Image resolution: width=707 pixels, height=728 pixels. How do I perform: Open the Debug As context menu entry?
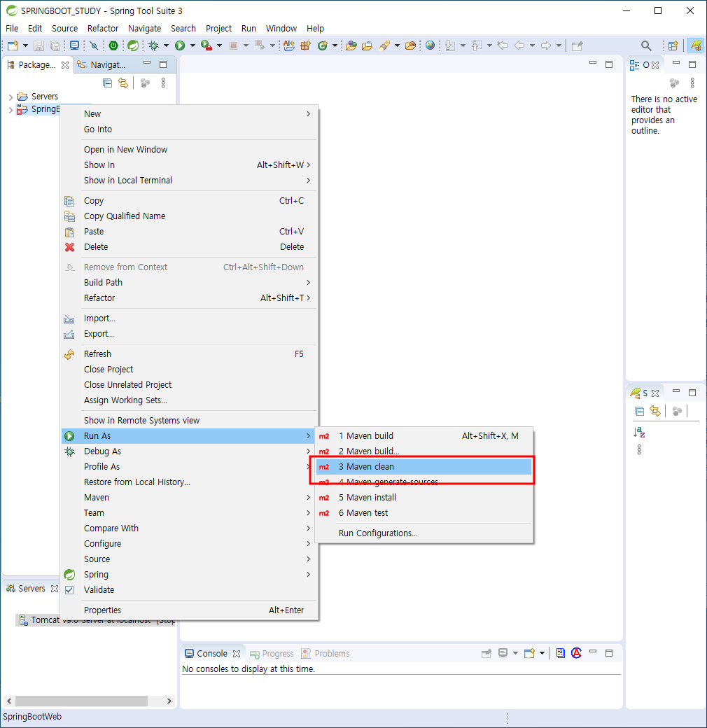tap(188, 451)
